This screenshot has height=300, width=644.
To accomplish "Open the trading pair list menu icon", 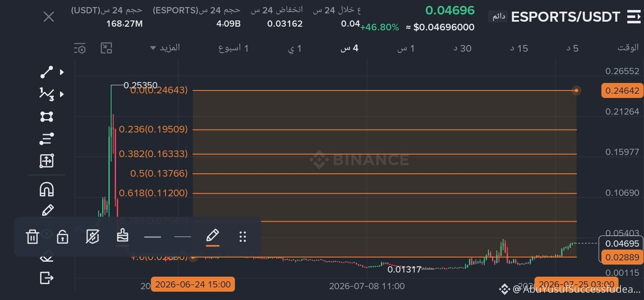I will [634, 17].
